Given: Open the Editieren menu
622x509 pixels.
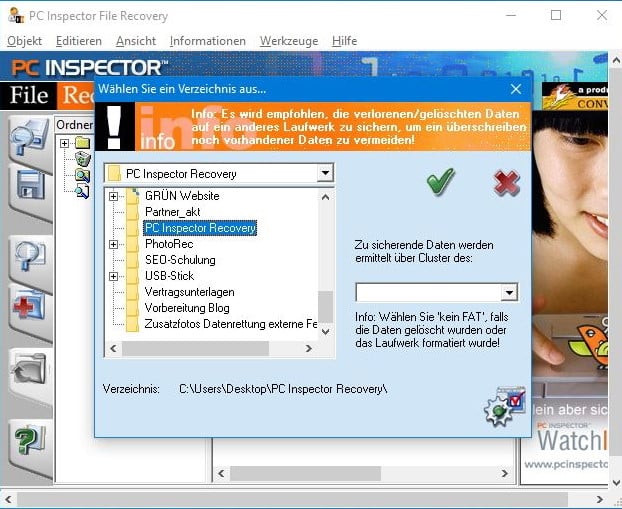Looking at the screenshot, I should pyautogui.click(x=79, y=41).
